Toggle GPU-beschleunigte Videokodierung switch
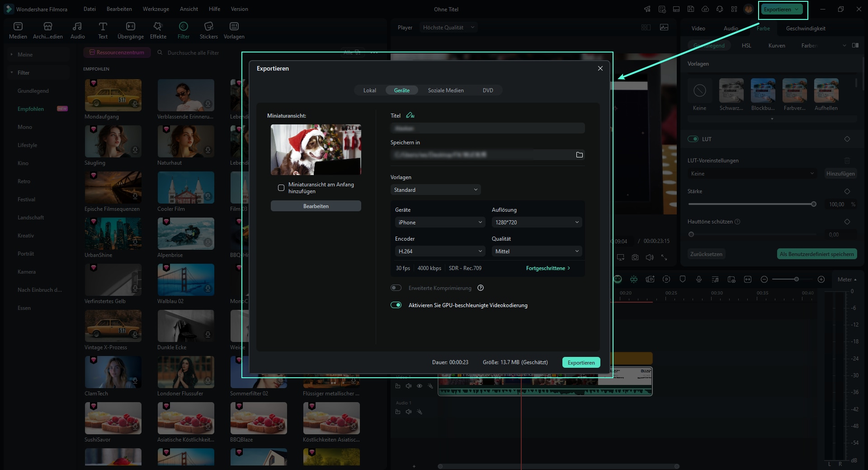 pyautogui.click(x=396, y=305)
